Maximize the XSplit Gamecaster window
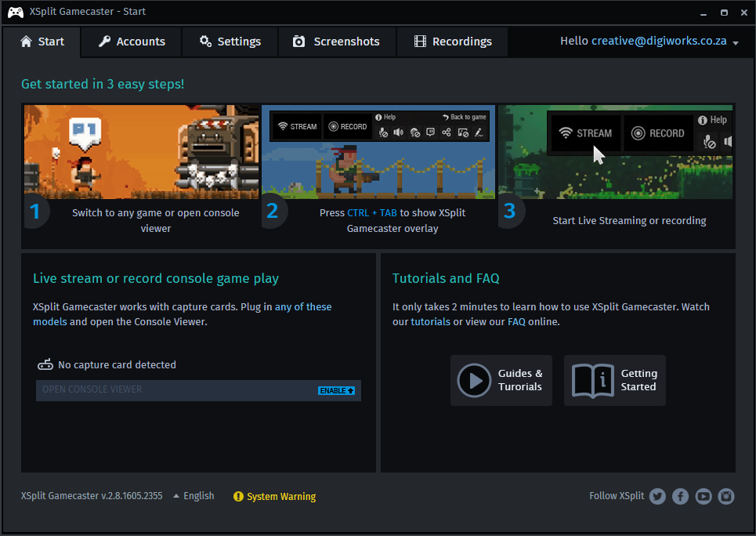 point(724,13)
